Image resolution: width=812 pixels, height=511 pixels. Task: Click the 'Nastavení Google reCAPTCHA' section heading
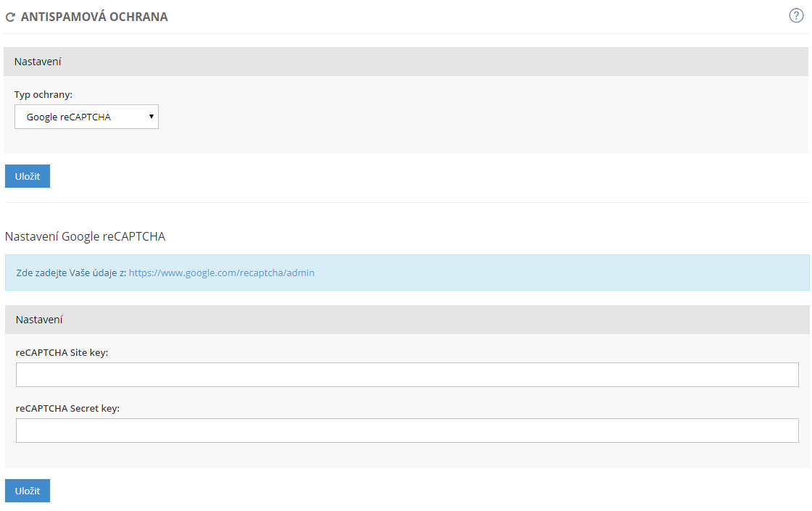pos(85,236)
